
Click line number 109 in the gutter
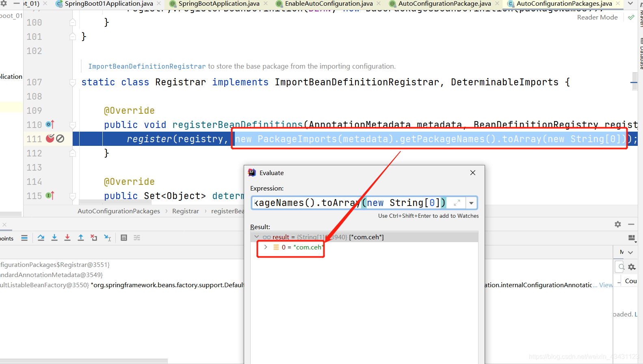[x=34, y=110]
